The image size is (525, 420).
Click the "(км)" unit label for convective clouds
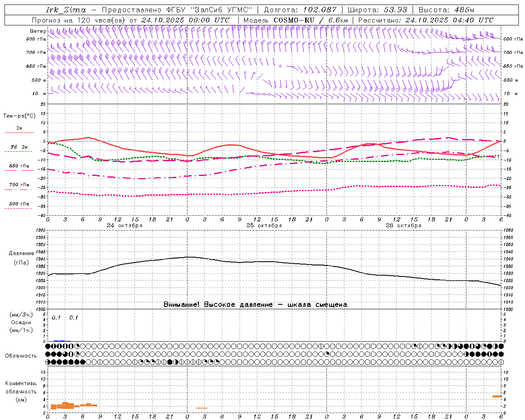click(x=21, y=399)
